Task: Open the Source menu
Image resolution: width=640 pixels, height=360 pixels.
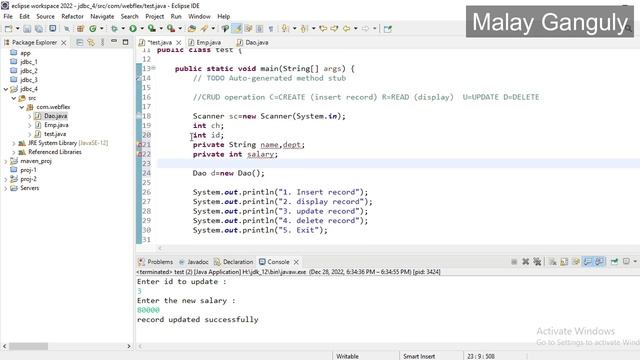Action: [45, 16]
